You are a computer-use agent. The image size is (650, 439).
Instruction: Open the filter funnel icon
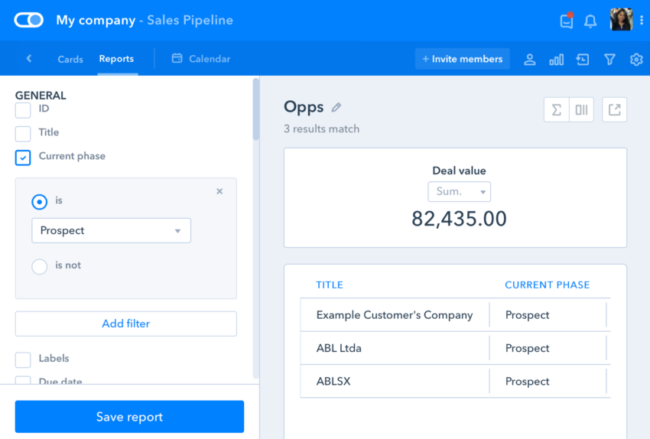click(x=610, y=60)
